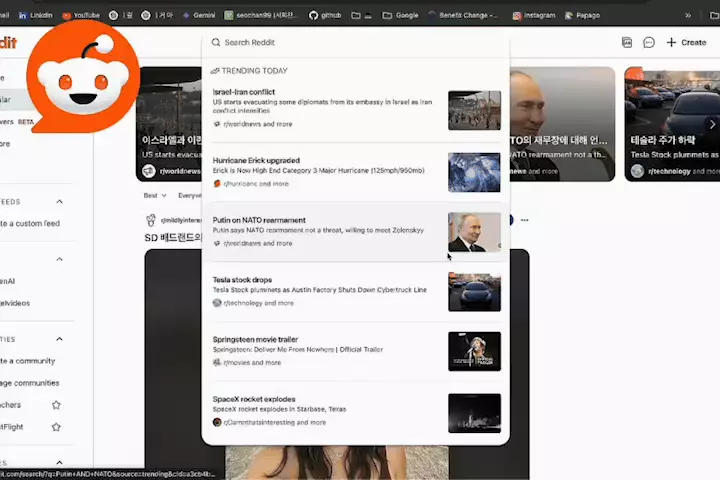
Task: Open the Hurricane Erick upgraded trending item
Action: click(x=355, y=172)
